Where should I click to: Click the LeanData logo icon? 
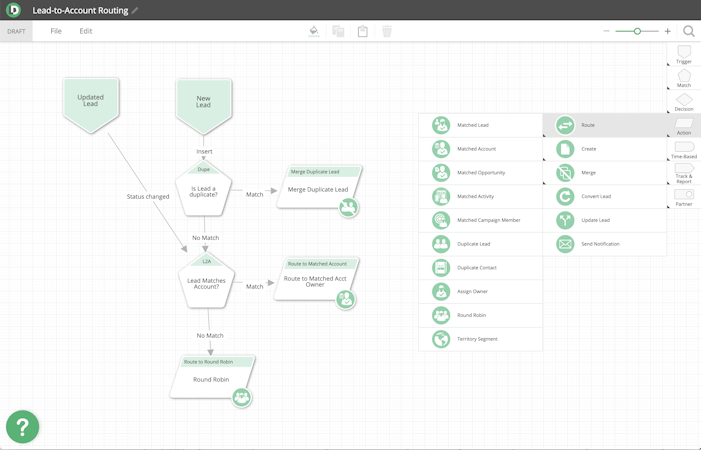(x=13, y=10)
